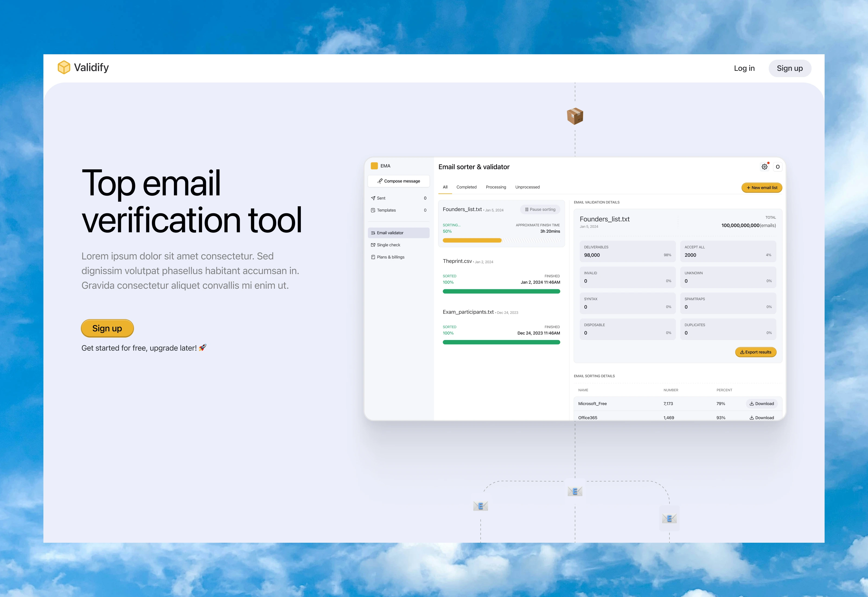Switch to the Processing tab
The width and height of the screenshot is (868, 597).
pyautogui.click(x=496, y=187)
